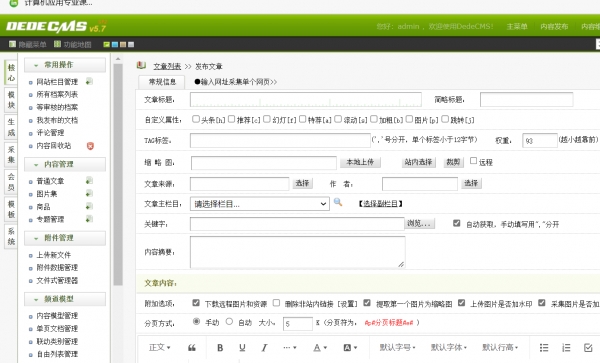Open the 正文 paragraph style dropdown
Image resolution: width=600 pixels, height=363 pixels.
tap(160, 347)
